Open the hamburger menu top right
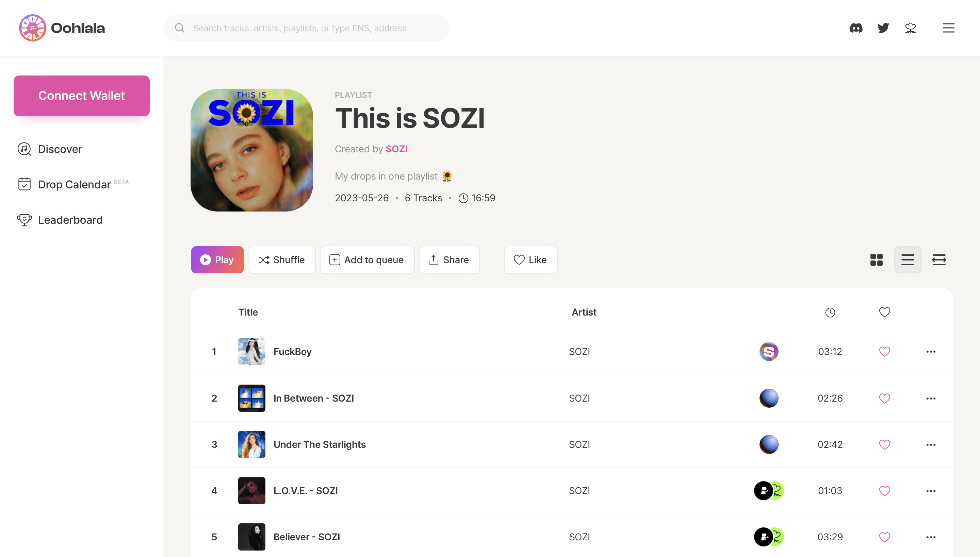The image size is (980, 557). point(949,28)
